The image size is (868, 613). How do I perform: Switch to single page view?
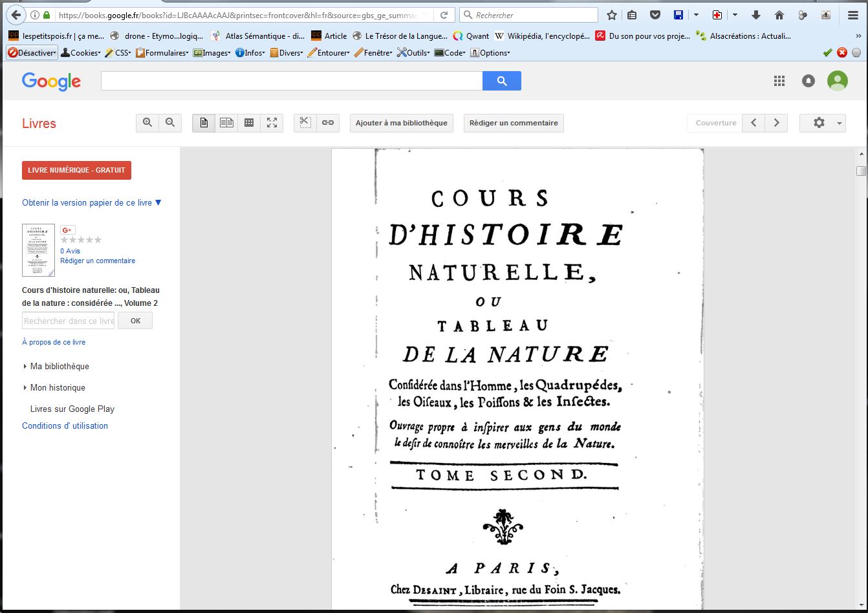pos(204,123)
